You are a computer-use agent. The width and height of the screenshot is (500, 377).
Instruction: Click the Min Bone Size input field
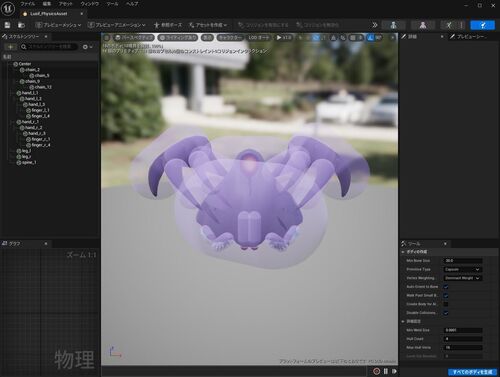(463, 261)
